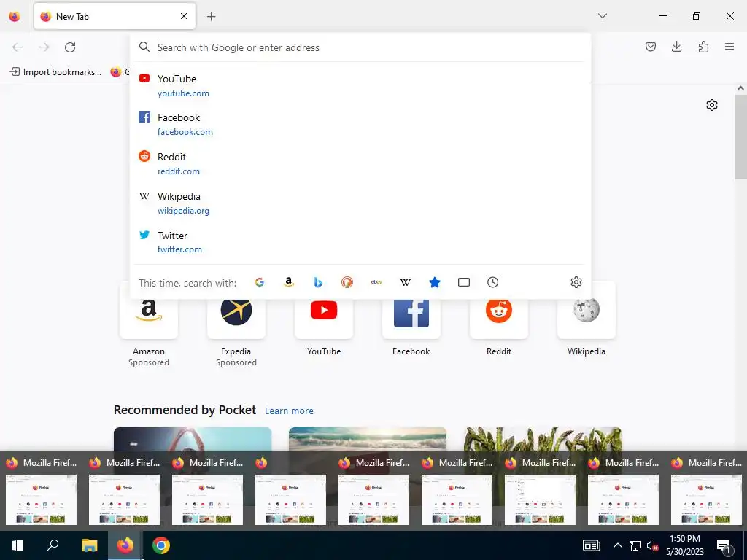Image resolution: width=747 pixels, height=560 pixels.
Task: Open Firefox View pinned tab
Action: (15, 16)
